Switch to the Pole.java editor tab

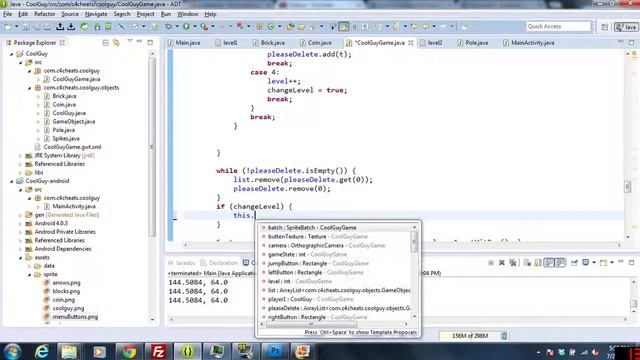point(473,42)
